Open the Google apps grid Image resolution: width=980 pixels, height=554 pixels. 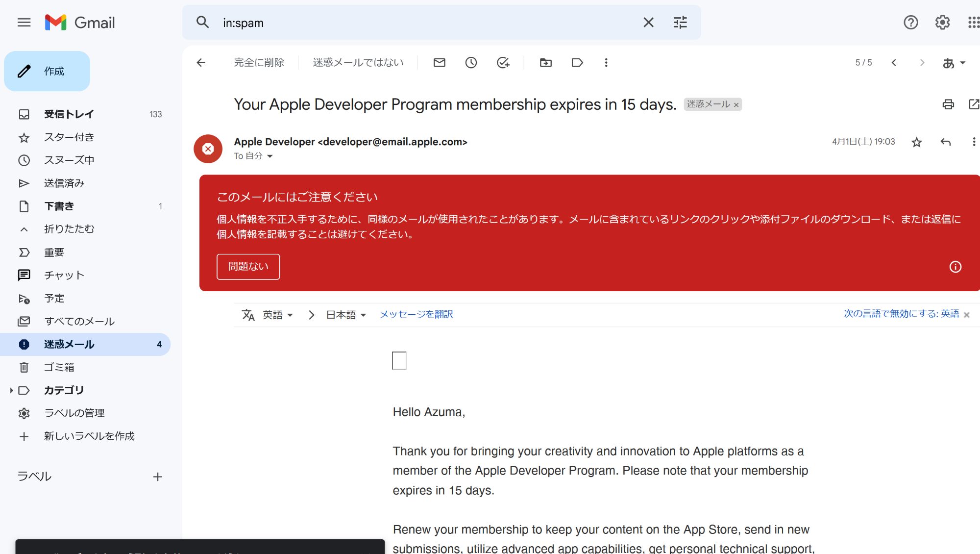point(974,23)
